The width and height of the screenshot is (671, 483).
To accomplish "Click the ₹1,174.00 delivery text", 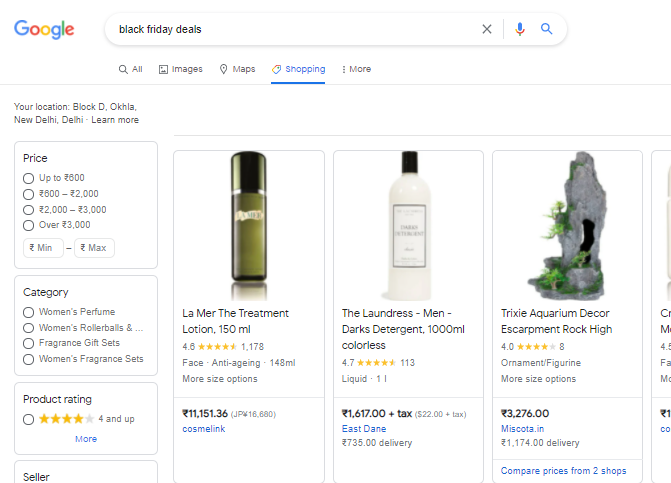I will 540,443.
